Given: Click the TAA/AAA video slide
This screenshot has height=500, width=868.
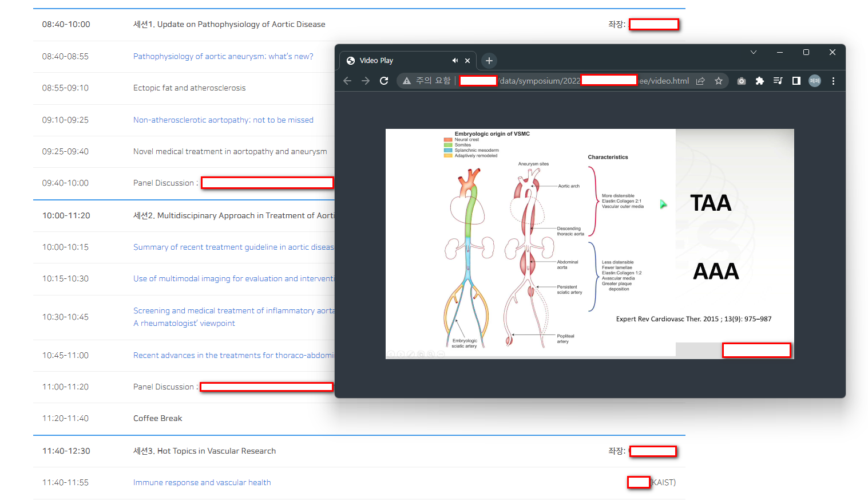Looking at the screenshot, I should coord(590,244).
